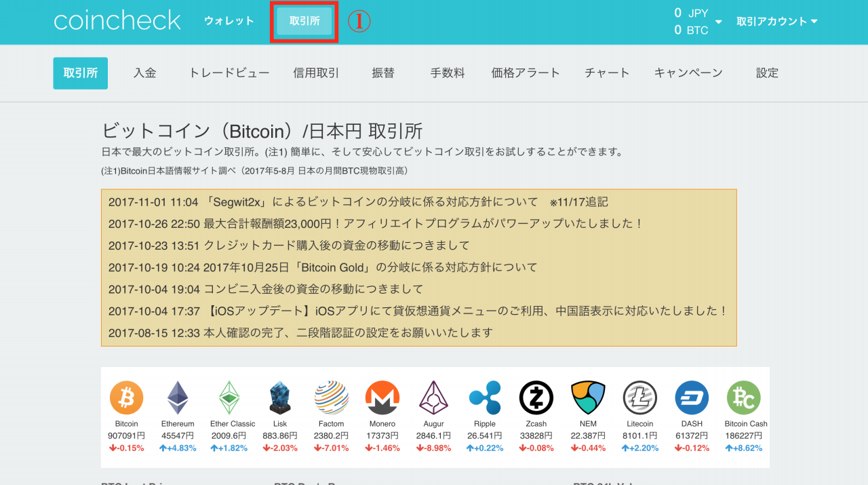Go to the 価格アラート tab
The image size is (868, 485).
pos(526,73)
